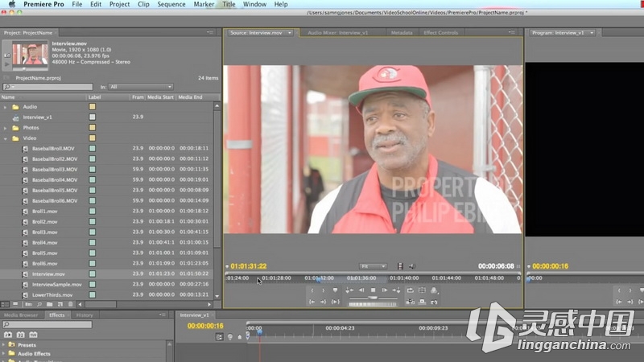Viewport: 644px width, 362px height.
Task: Click Export Frame camera icon in Source monitor
Action: pos(434,302)
